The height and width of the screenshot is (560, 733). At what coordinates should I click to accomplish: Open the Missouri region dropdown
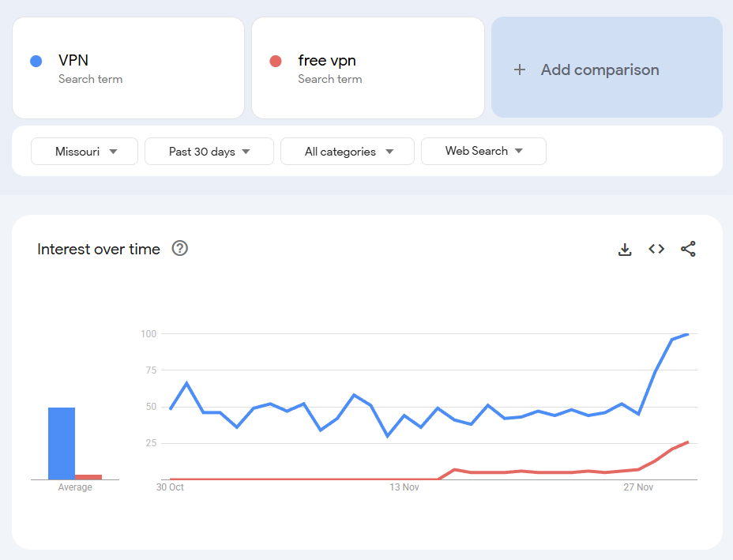(84, 151)
